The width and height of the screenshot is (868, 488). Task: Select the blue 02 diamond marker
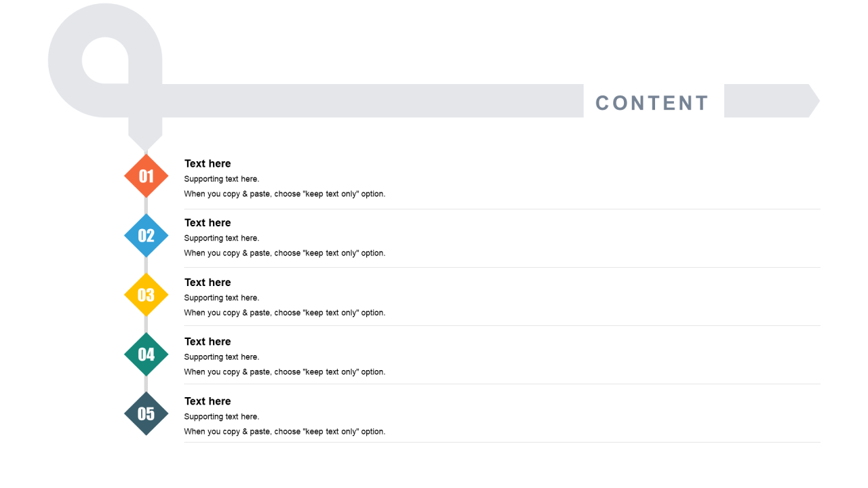[x=146, y=236]
